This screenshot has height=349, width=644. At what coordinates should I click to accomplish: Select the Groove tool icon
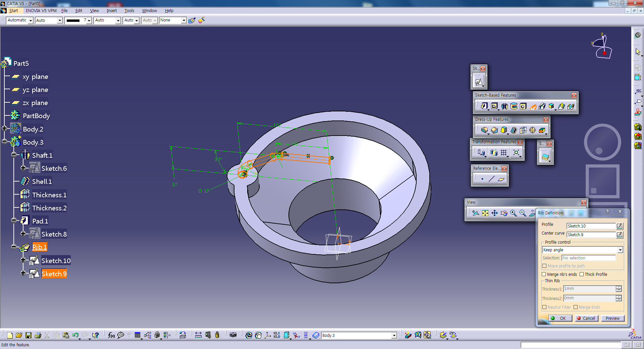point(514,106)
